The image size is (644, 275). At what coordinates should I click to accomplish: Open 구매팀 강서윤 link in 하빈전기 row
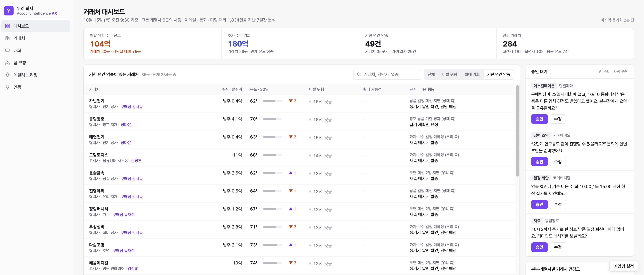point(132,107)
